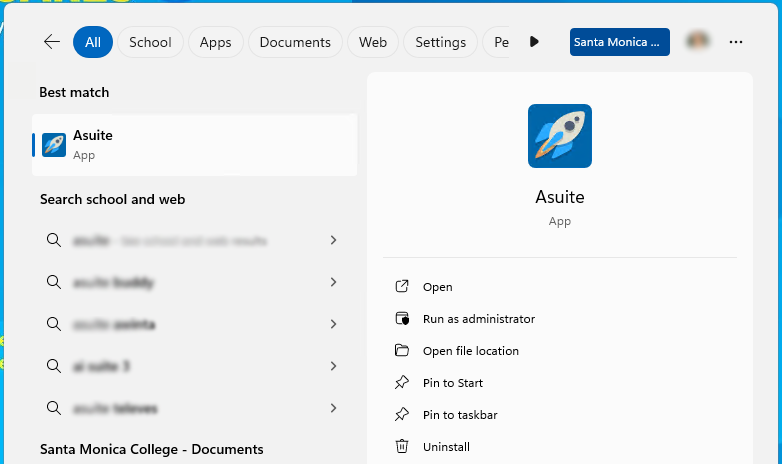
Task: Click the Asuite title in details pane
Action: [x=560, y=197]
